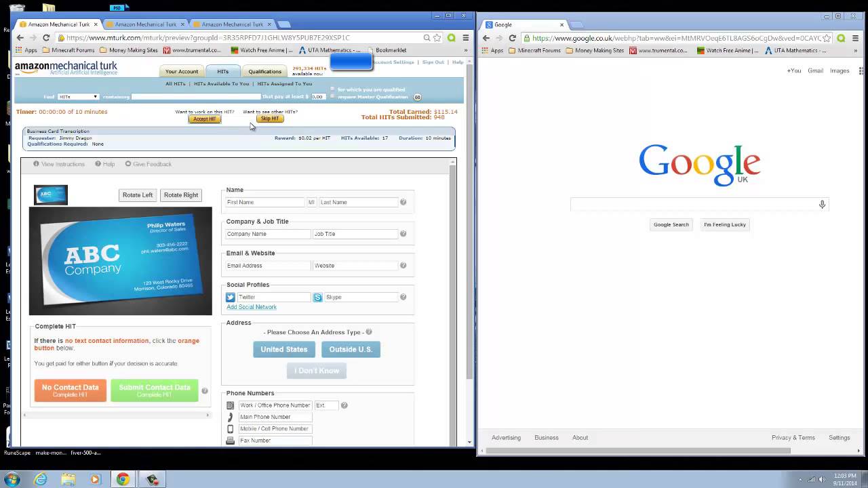The image size is (868, 488).
Task: Rotate the business card left
Action: pos(138,195)
